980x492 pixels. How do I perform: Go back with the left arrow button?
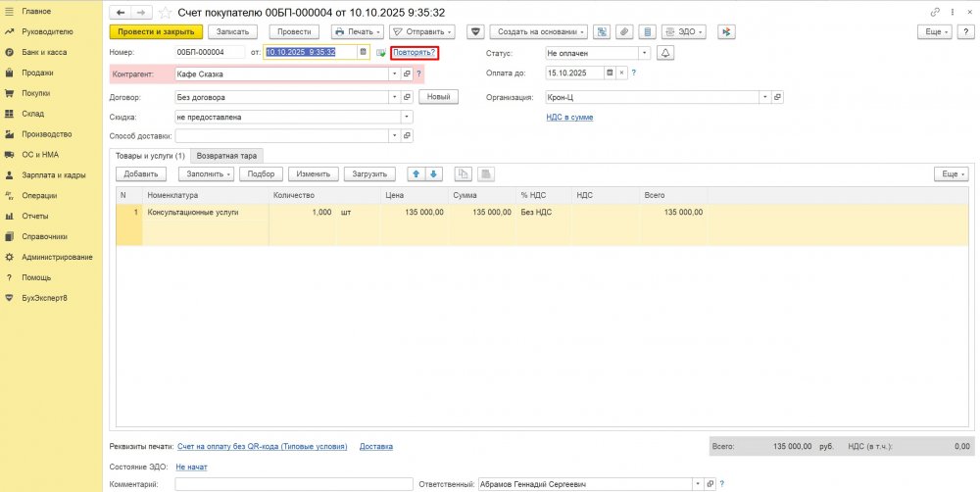(x=120, y=13)
